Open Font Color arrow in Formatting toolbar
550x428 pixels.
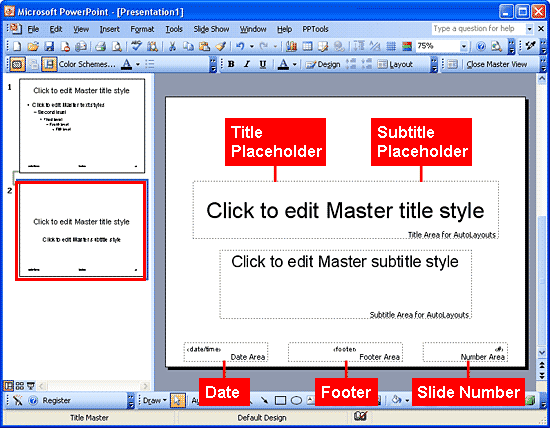[x=294, y=64]
